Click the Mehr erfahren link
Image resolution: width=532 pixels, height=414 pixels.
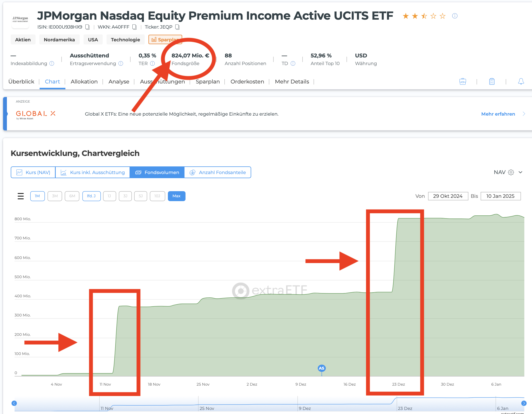[498, 114]
